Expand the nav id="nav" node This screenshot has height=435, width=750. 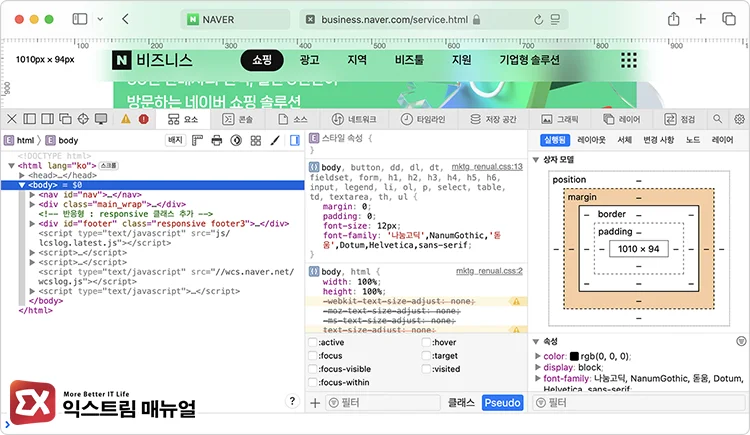[x=32, y=195]
